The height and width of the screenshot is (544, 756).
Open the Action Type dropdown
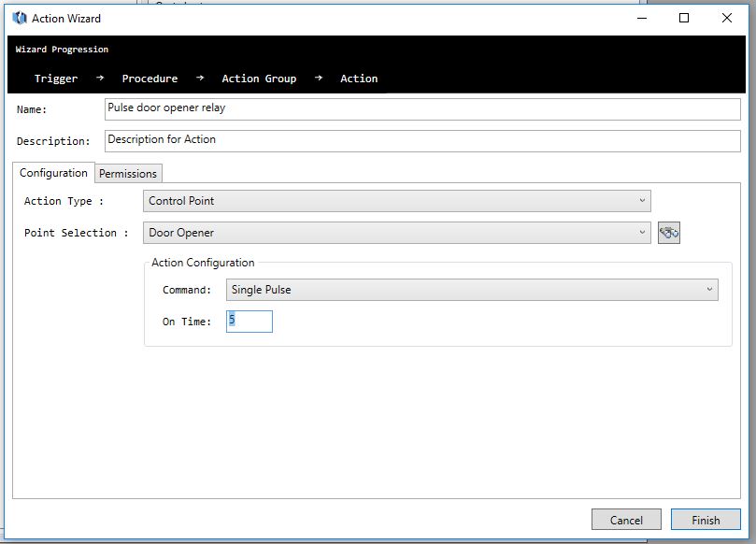point(397,201)
